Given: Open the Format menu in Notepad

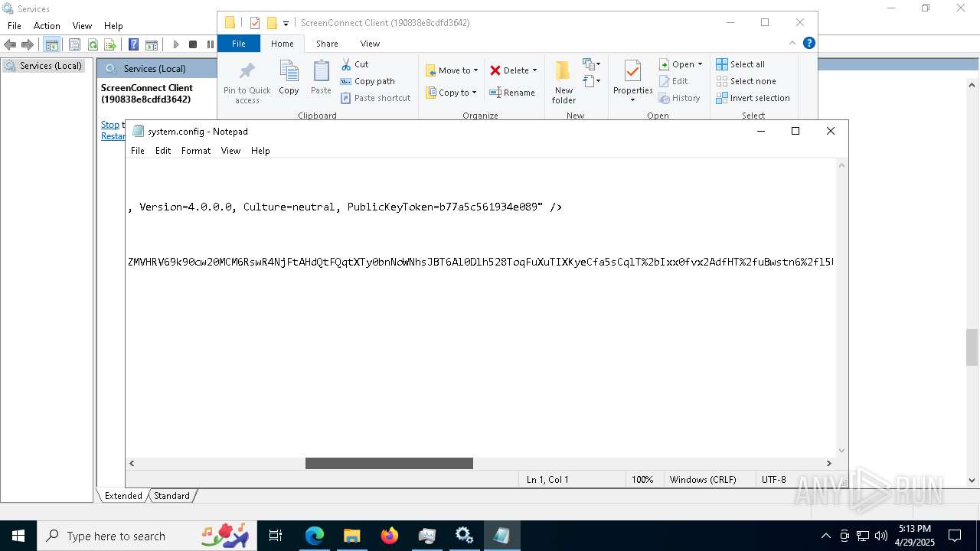Looking at the screenshot, I should 196,151.
